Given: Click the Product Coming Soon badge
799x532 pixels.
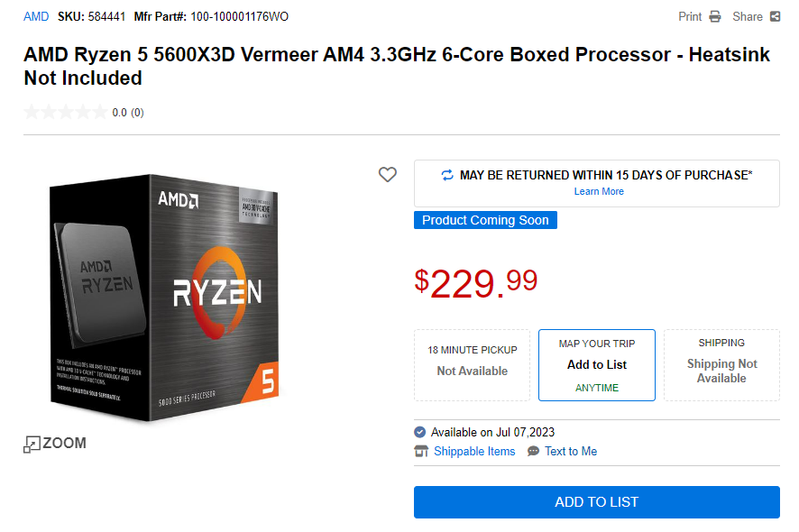Looking at the screenshot, I should pos(485,219).
